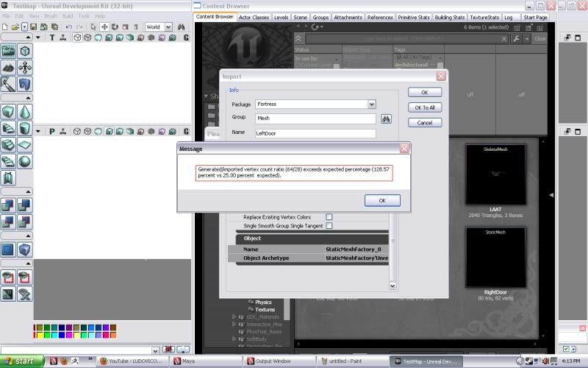This screenshot has width=588, height=368.
Task: Open the command line history dropdown
Action: click(x=156, y=350)
